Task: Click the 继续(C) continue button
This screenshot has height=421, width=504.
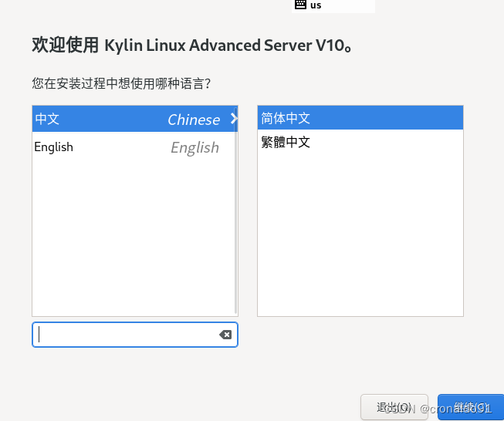Action: [471, 407]
